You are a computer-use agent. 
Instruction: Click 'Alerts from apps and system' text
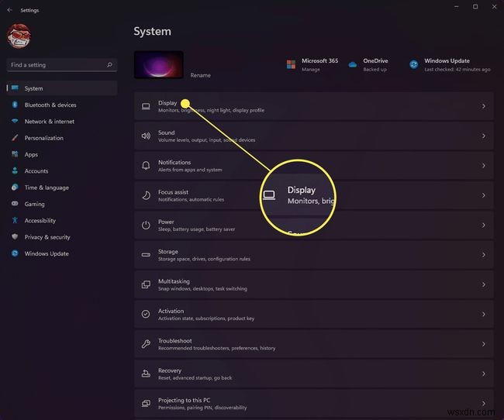[190, 170]
